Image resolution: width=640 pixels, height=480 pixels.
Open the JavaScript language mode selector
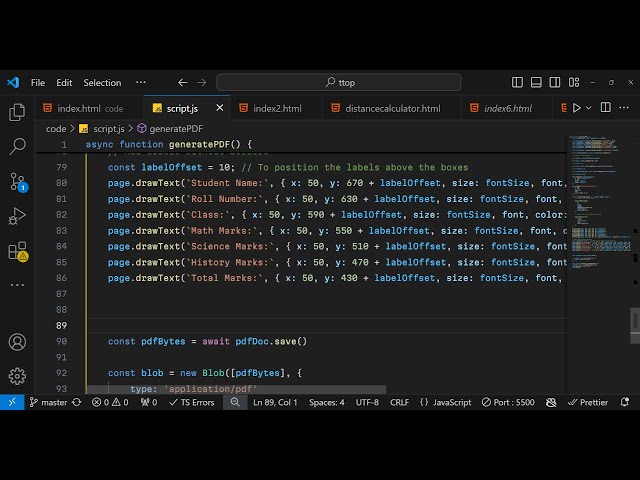446,402
